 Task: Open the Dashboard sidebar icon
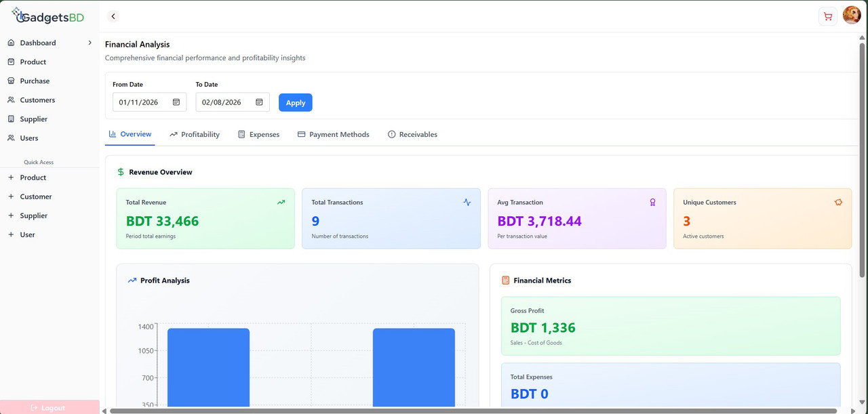point(11,42)
